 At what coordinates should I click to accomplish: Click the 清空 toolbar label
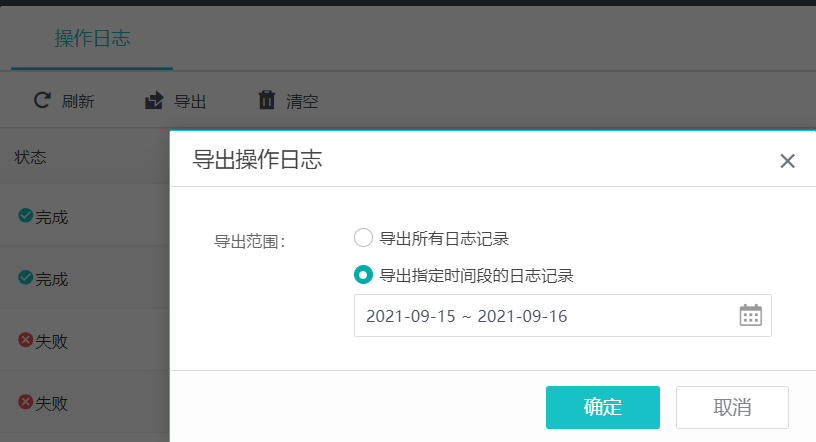coord(302,101)
